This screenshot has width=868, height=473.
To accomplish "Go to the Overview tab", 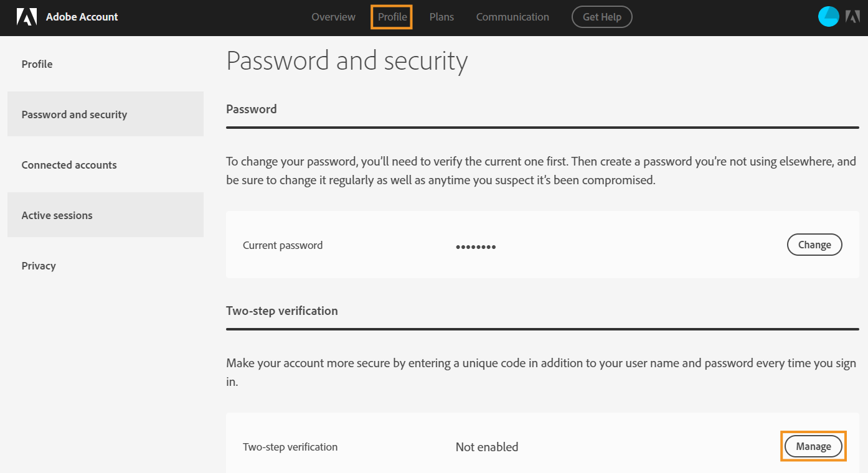I will [x=333, y=17].
